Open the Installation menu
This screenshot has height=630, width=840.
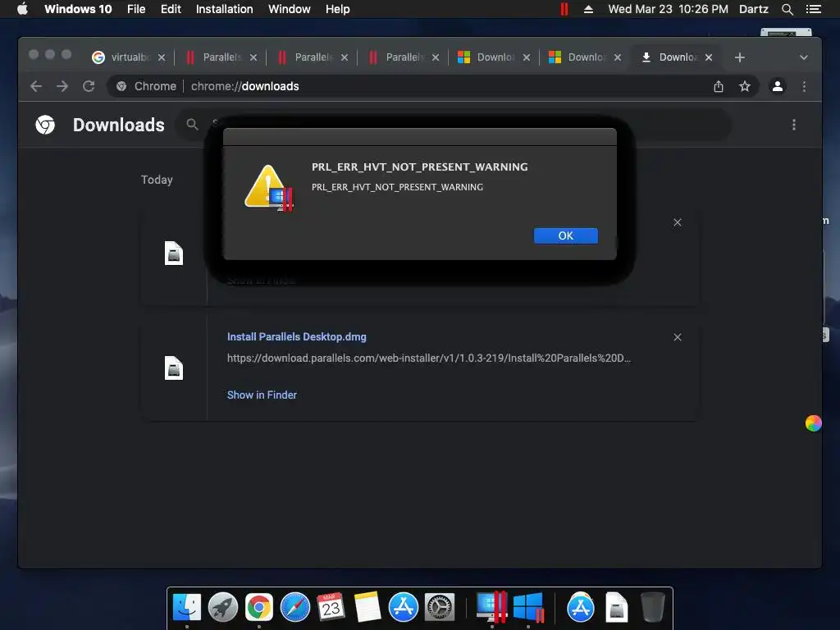point(224,9)
